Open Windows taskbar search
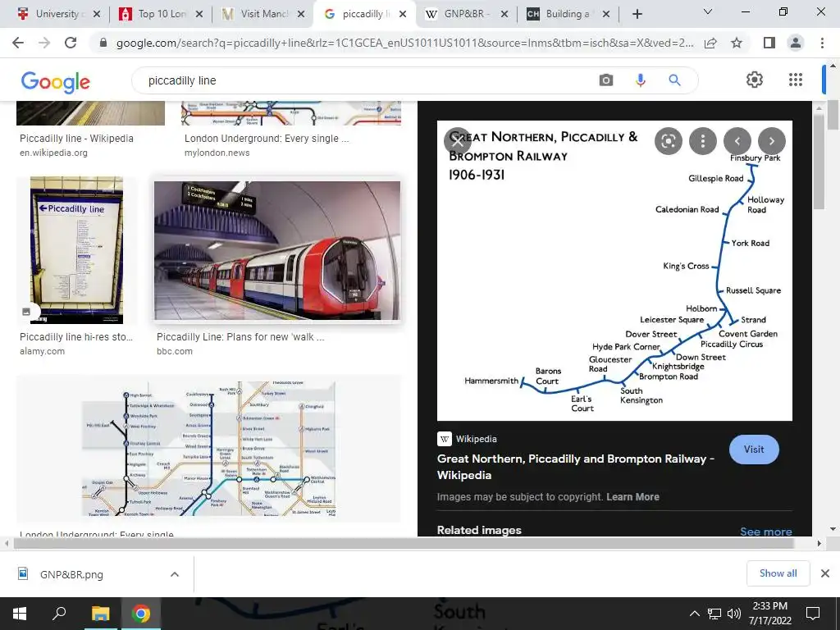 tap(59, 614)
